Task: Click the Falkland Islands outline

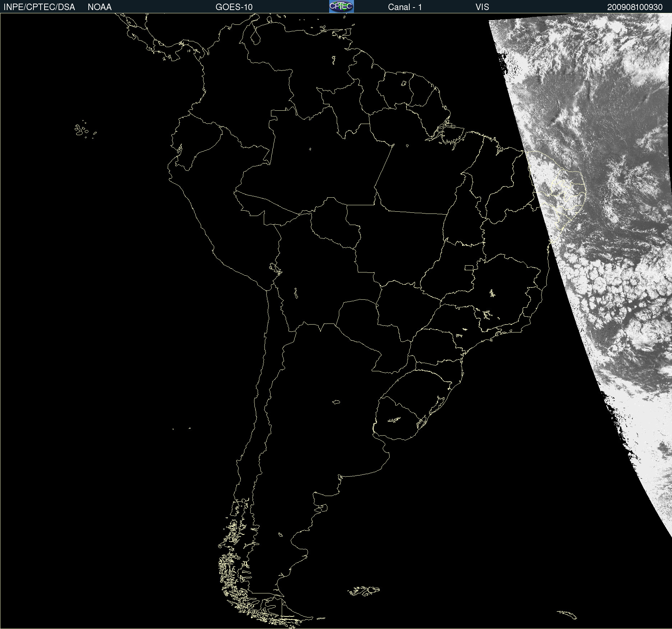Action: (364, 591)
